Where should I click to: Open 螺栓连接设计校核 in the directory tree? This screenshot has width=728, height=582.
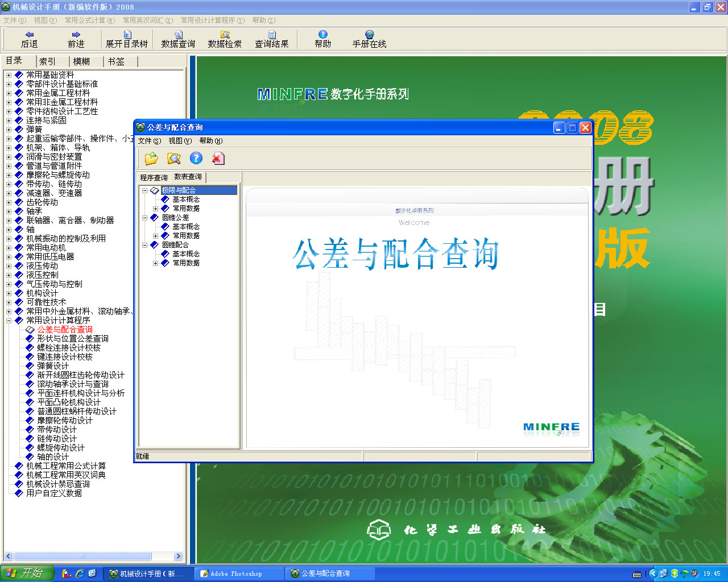(x=69, y=348)
